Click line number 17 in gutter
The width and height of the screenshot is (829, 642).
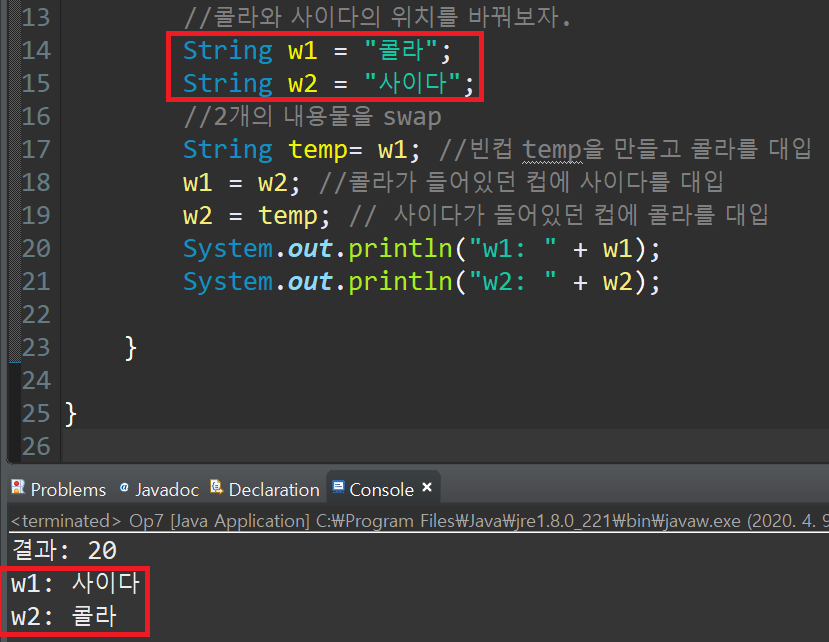click(x=36, y=150)
